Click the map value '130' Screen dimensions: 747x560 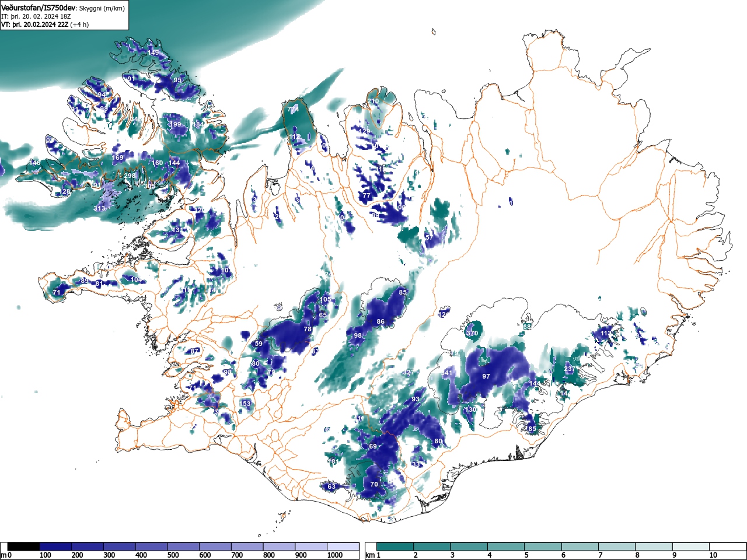click(471, 409)
